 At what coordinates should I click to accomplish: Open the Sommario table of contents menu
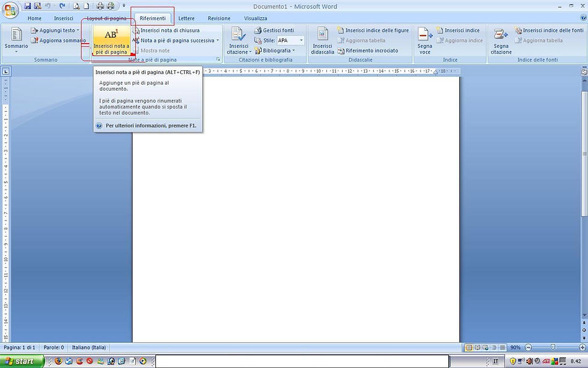(16, 40)
